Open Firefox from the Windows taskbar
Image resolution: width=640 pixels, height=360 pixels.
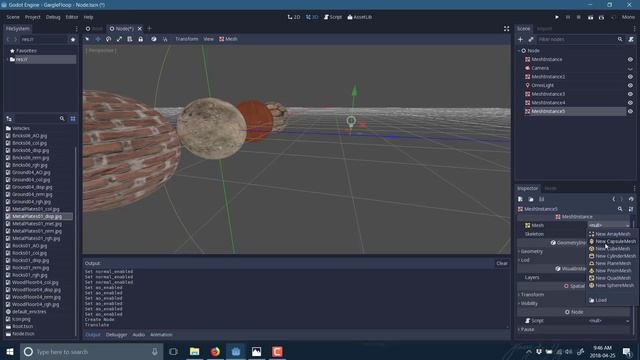215,351
